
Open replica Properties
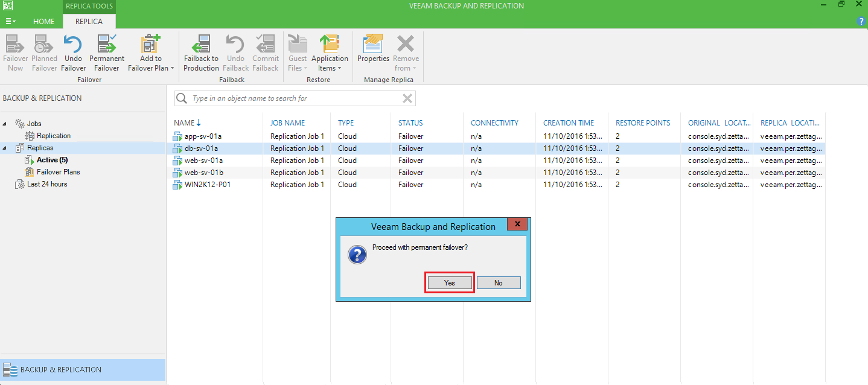click(x=373, y=48)
